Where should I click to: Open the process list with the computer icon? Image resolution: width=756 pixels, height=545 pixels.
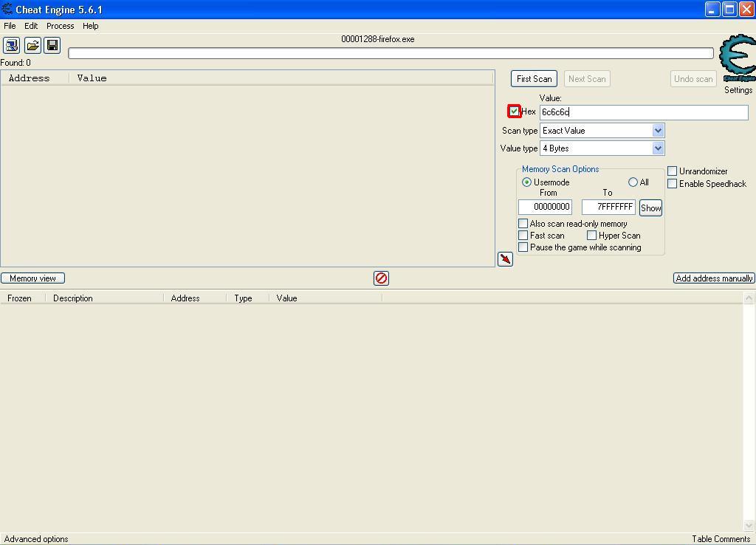[x=10, y=45]
